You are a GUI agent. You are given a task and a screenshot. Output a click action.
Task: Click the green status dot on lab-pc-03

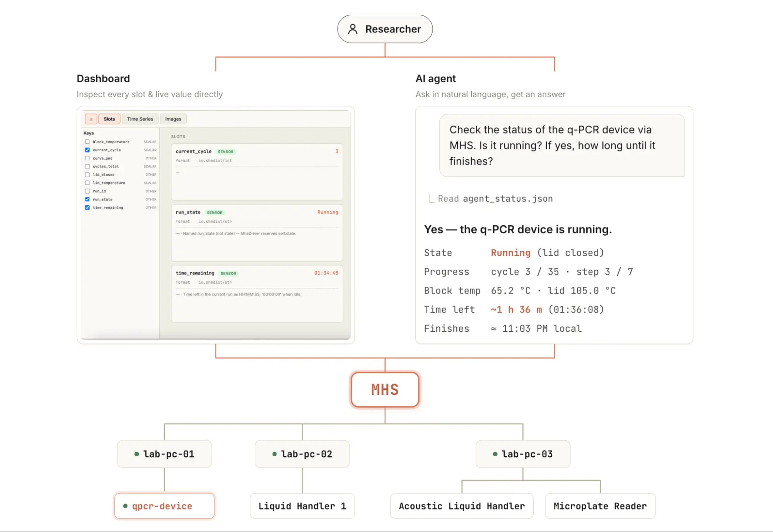pyautogui.click(x=495, y=454)
